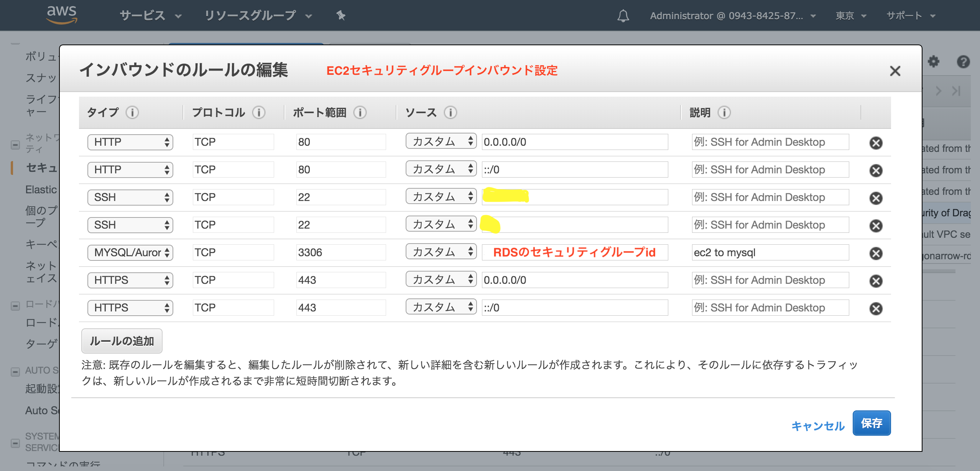Delete the HTTPS ::/0 rule
This screenshot has width=980, height=471.
(876, 308)
